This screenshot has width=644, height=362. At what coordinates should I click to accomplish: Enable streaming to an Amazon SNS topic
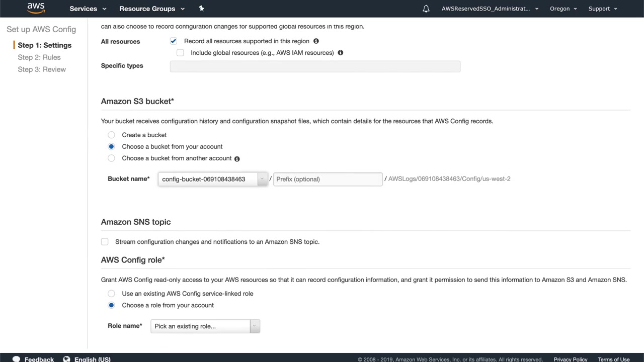point(105,242)
